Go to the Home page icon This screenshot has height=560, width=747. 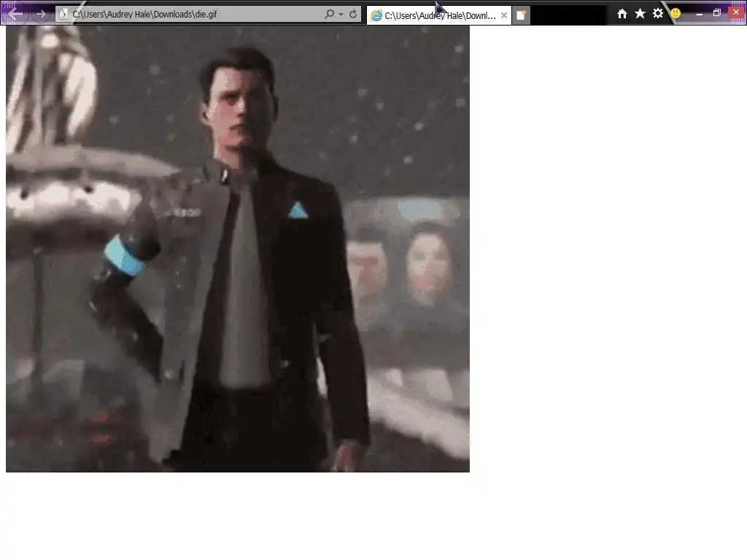(622, 14)
